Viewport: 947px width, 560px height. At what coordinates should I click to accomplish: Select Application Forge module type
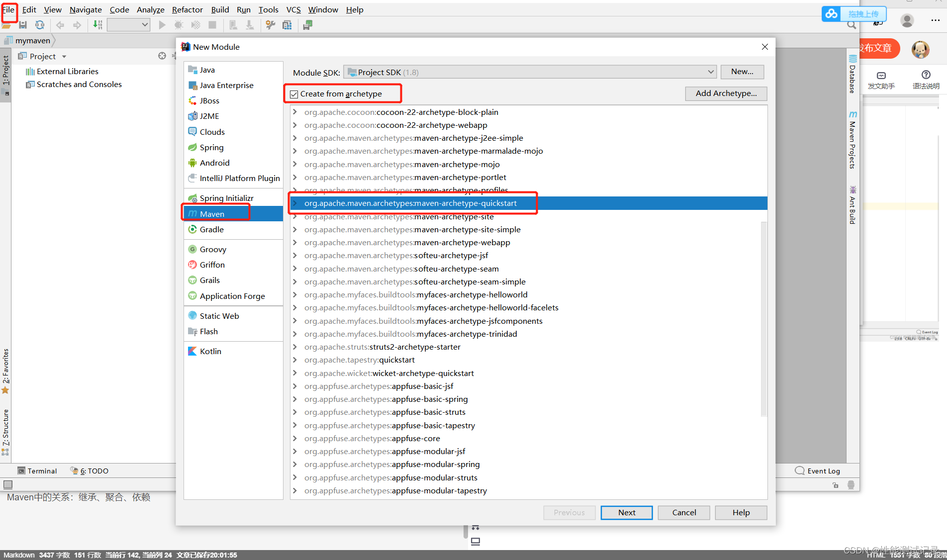tap(233, 296)
